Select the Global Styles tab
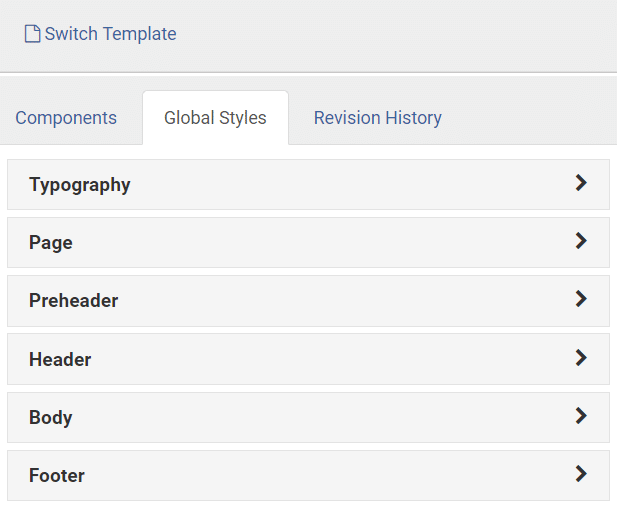The height and width of the screenshot is (510, 617). click(215, 118)
